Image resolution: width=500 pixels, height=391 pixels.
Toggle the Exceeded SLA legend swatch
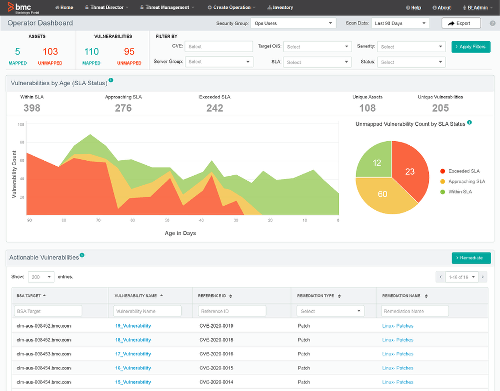click(x=443, y=171)
